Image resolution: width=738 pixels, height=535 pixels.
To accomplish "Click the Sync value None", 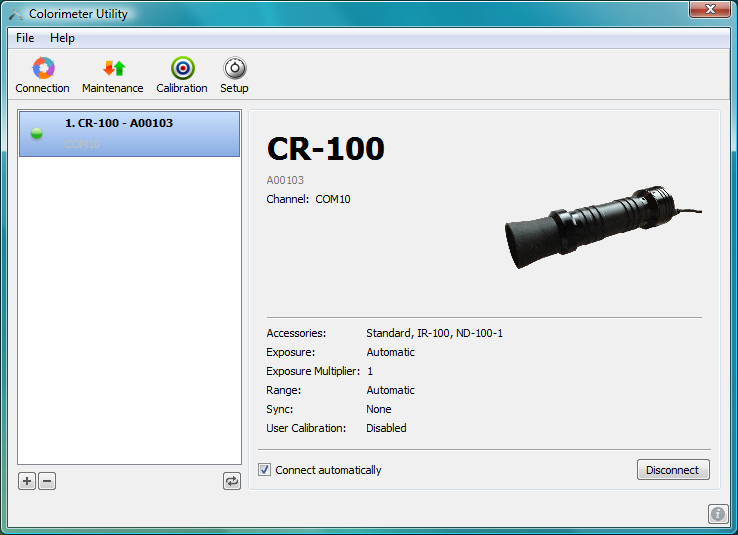I will pyautogui.click(x=379, y=409).
